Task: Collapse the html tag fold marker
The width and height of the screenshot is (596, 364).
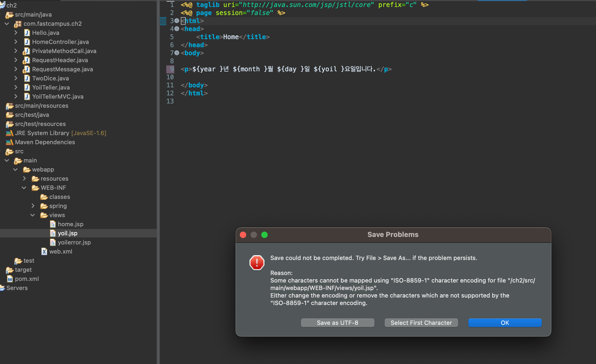Action: point(177,21)
